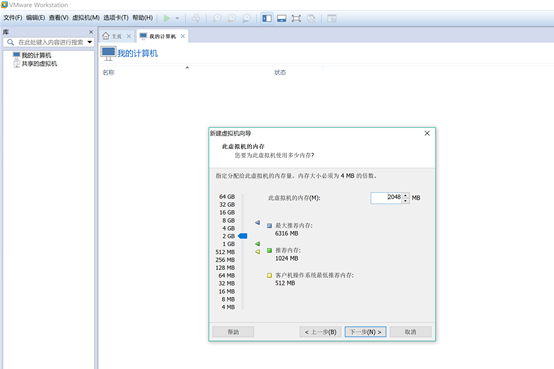Click the 1 GB scale label

[229, 244]
